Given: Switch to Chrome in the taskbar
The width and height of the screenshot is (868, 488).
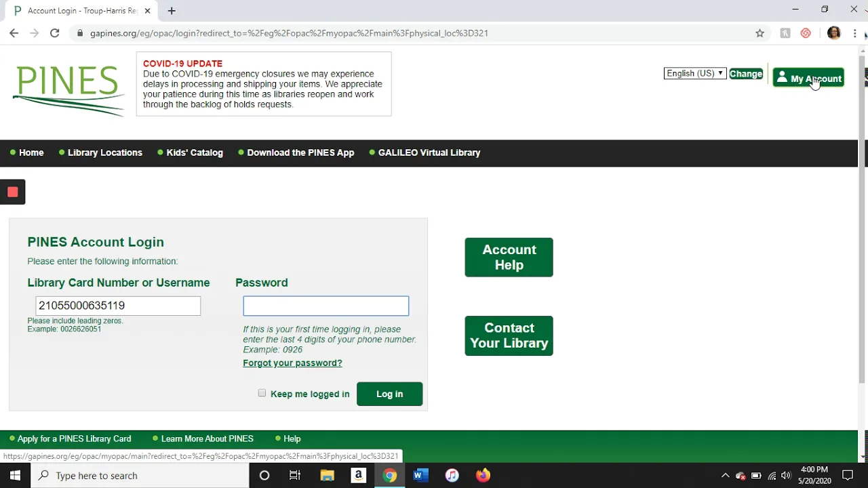Looking at the screenshot, I should click(389, 475).
